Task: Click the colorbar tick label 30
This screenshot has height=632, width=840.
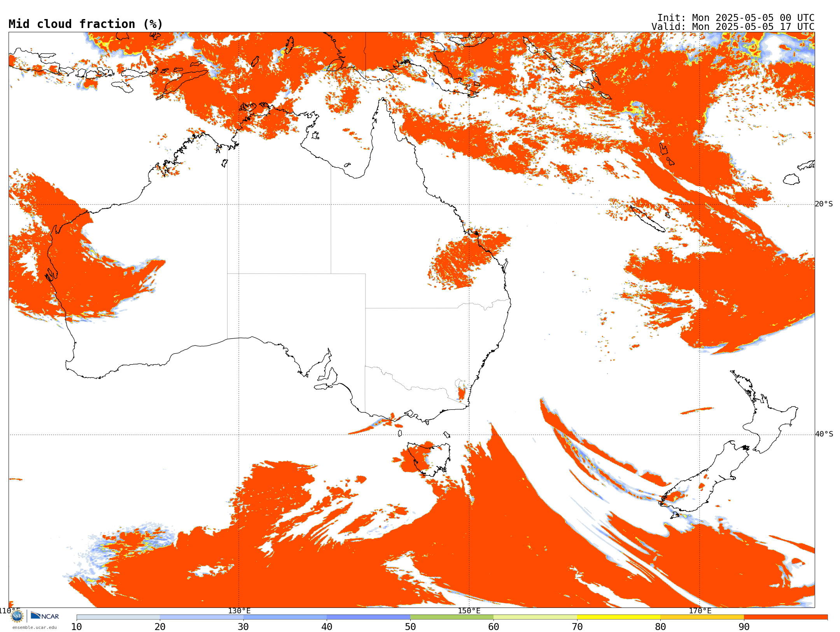Action: tap(243, 627)
